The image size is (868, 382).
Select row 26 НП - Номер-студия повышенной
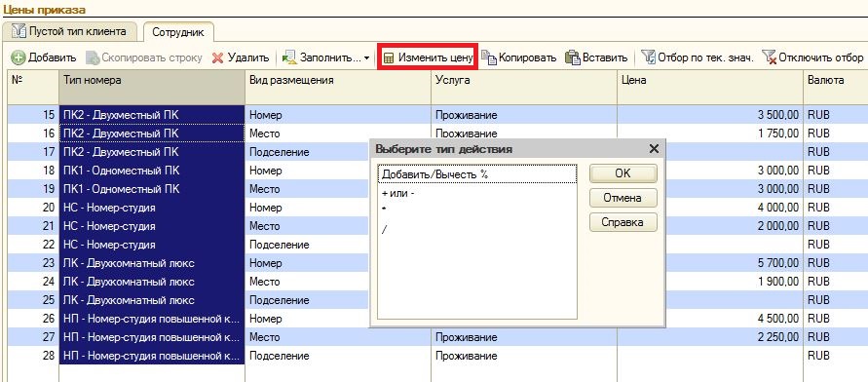[x=151, y=319]
